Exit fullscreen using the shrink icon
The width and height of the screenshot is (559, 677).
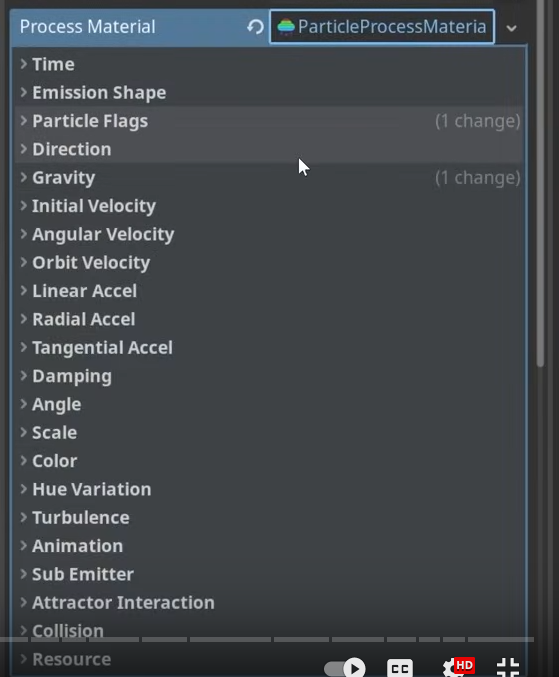point(508,668)
